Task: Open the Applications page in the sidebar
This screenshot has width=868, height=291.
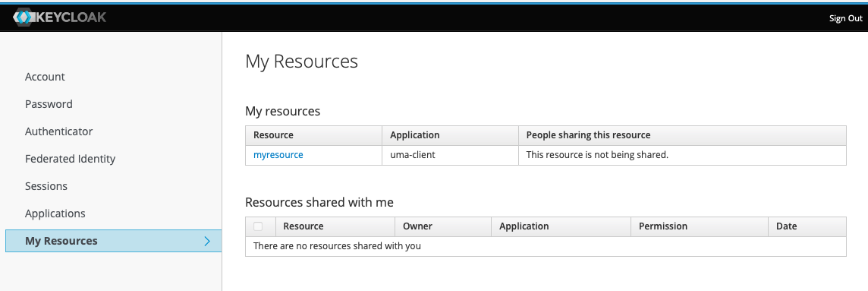Action: (55, 214)
